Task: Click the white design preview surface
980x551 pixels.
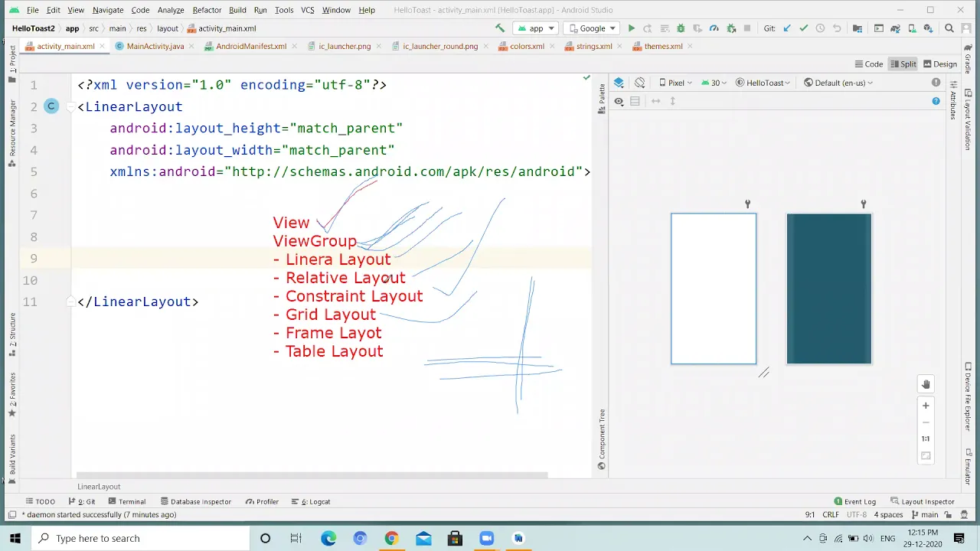Action: pyautogui.click(x=714, y=289)
